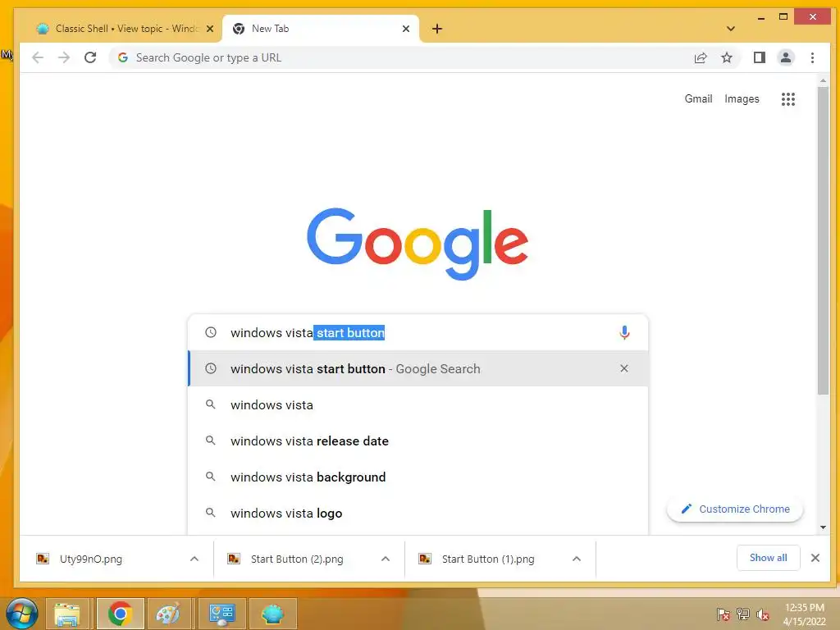The height and width of the screenshot is (630, 840).
Task: Open the Google apps grid
Action: coord(787,98)
